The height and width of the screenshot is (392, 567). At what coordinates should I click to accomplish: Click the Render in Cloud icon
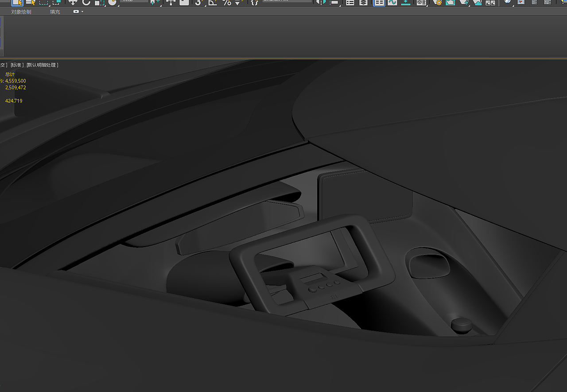coord(477,2)
